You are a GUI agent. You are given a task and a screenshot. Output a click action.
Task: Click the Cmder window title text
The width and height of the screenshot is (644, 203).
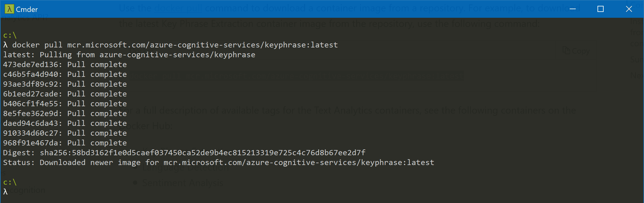click(x=27, y=9)
